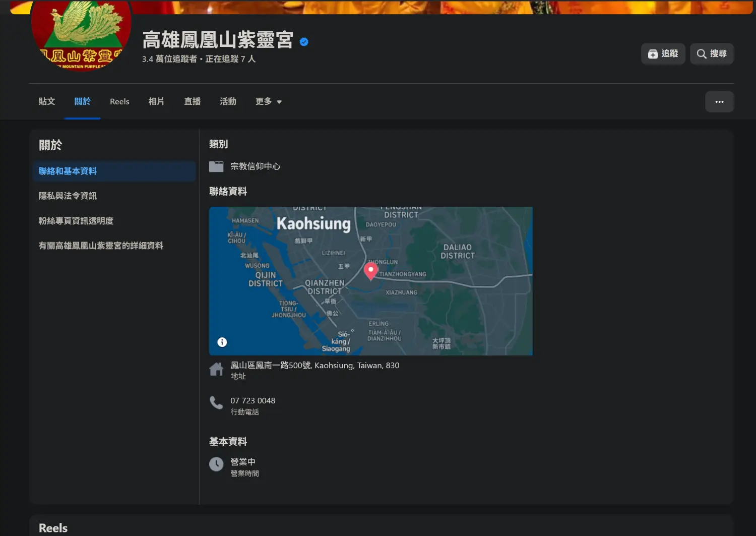Screen dimensions: 756x536
Task: Click the map info icon
Action: (222, 342)
